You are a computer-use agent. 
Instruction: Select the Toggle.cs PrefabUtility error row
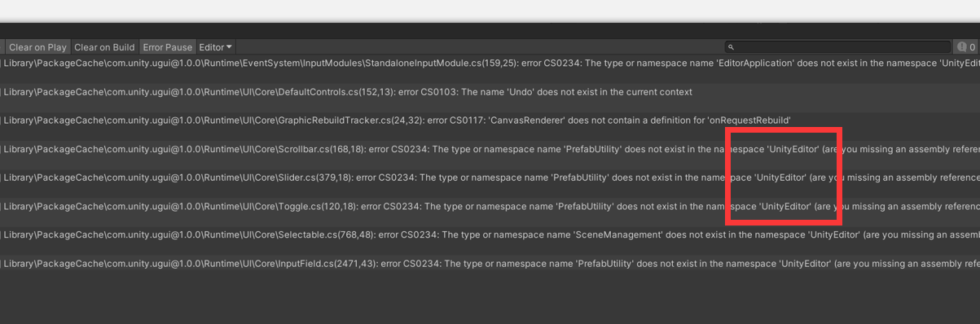tap(490, 207)
